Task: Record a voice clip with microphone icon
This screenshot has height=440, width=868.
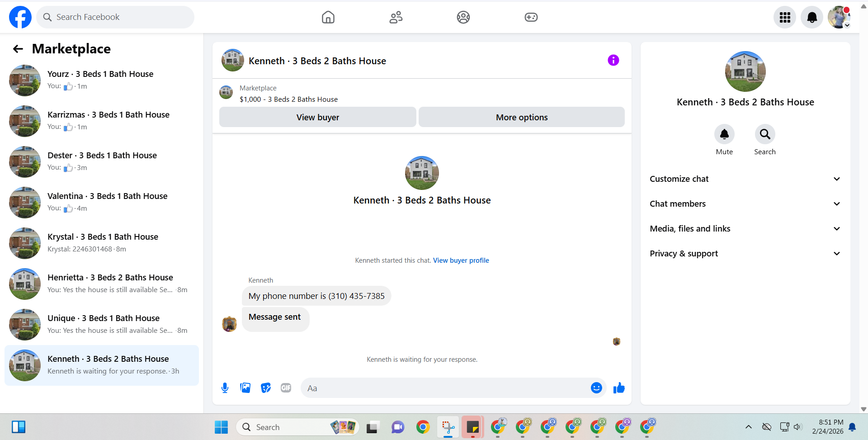Action: pos(225,388)
